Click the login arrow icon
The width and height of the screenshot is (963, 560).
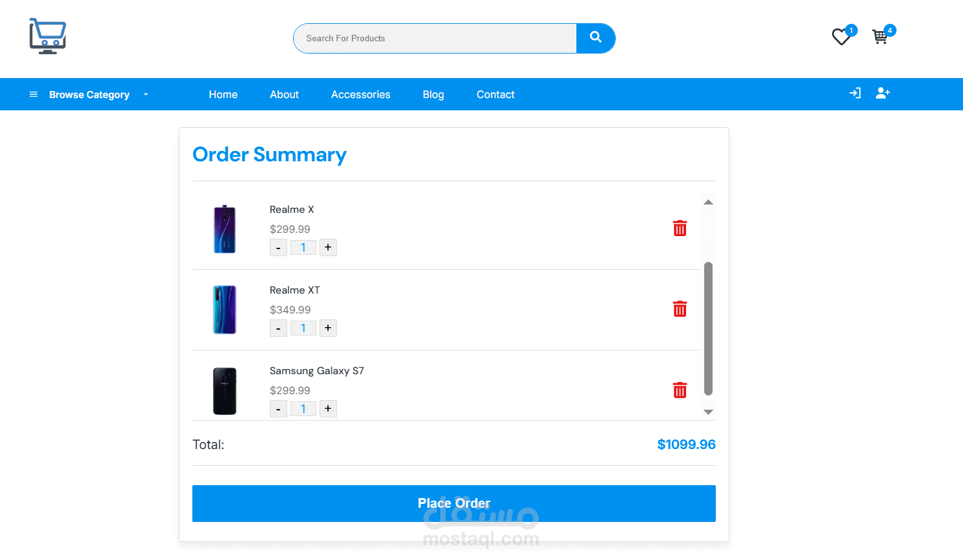tap(855, 94)
